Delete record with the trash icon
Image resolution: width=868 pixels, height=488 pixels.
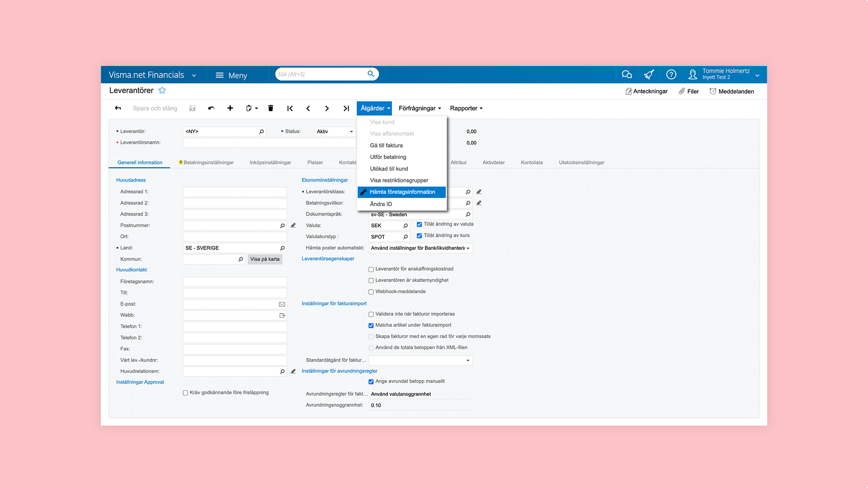pos(271,108)
